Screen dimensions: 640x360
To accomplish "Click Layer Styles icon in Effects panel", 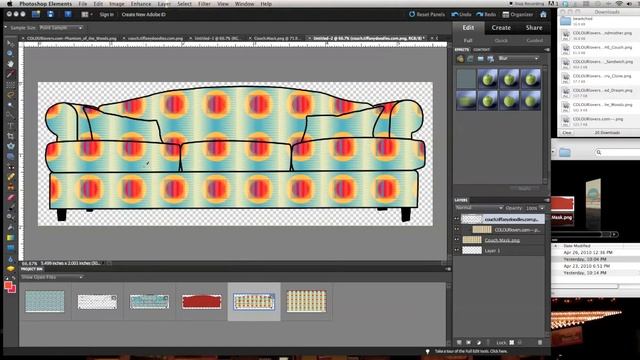I will coord(470,59).
